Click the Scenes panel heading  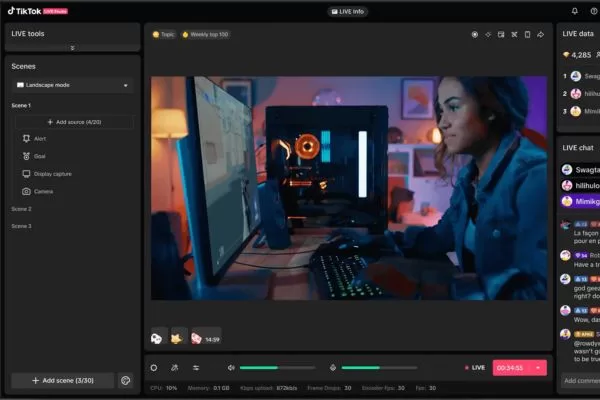[23, 66]
